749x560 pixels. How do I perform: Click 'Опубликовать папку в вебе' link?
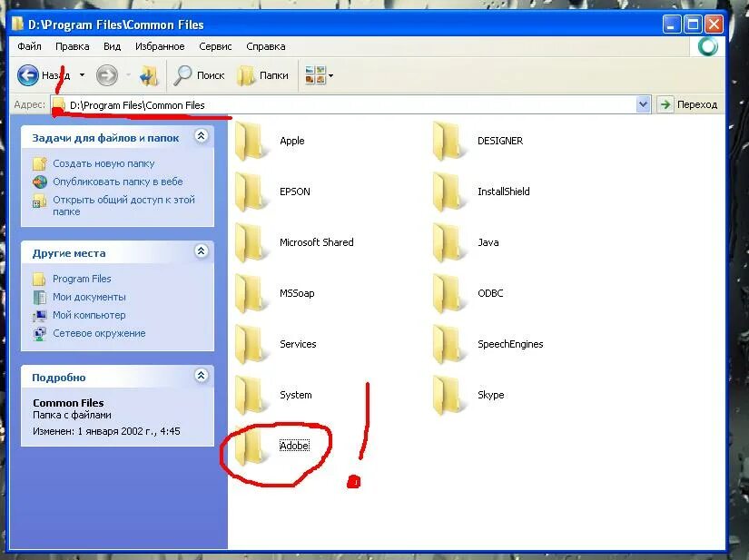coord(118,182)
